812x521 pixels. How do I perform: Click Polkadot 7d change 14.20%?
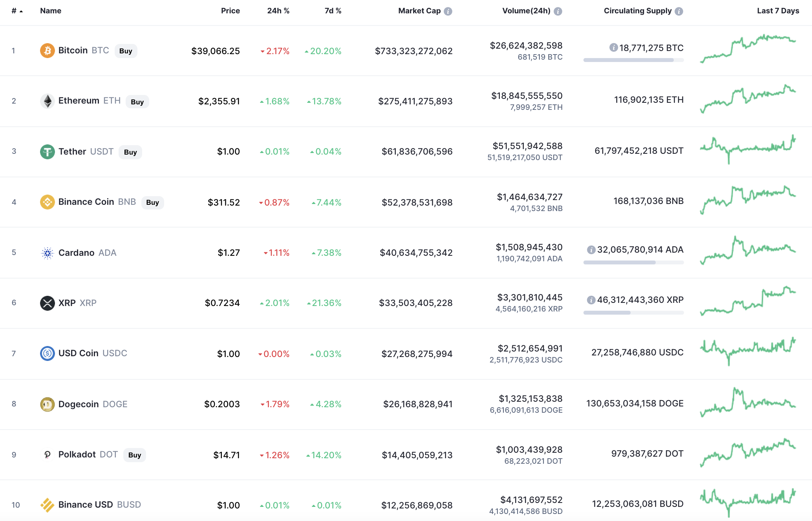[x=324, y=455]
